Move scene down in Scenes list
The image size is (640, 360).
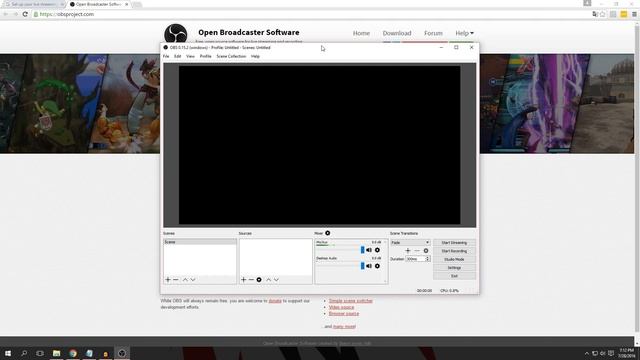[x=193, y=280]
